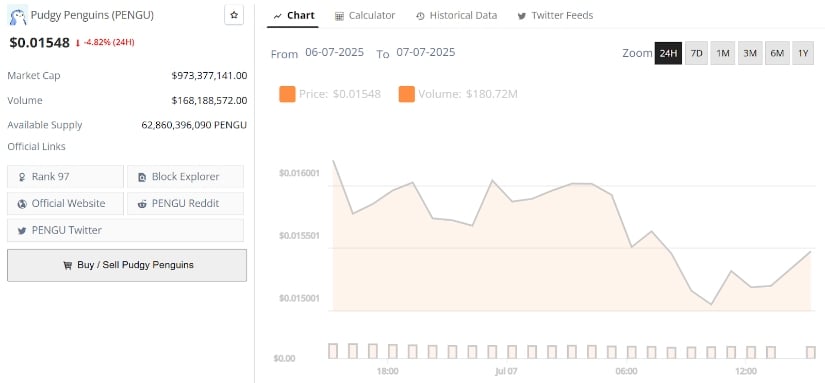
Task: Switch to Historical Data tab
Action: click(x=456, y=16)
